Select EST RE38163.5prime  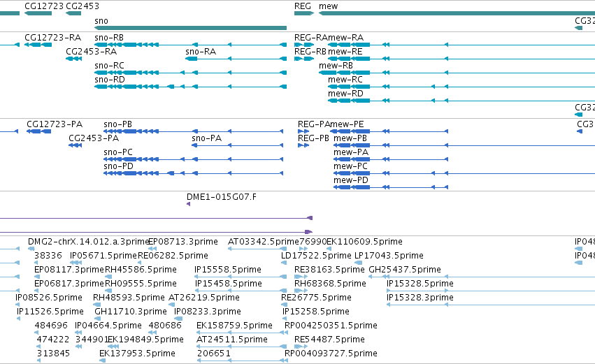[x=301, y=277]
